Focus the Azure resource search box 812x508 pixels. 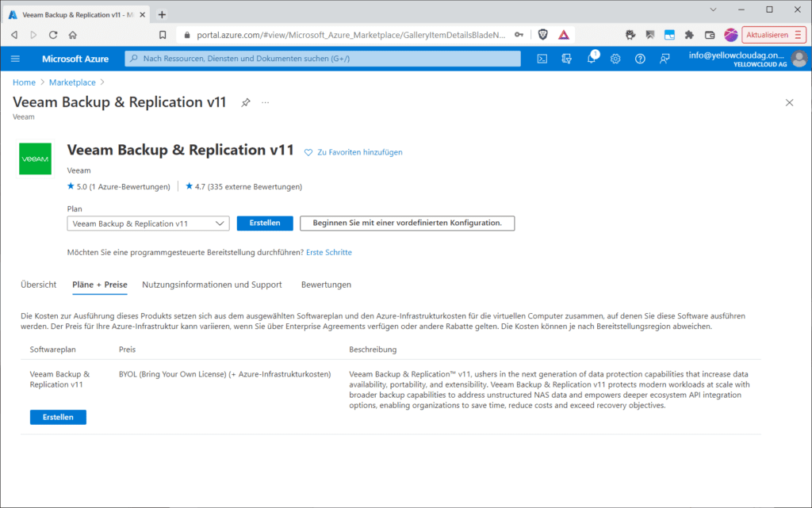(x=323, y=59)
